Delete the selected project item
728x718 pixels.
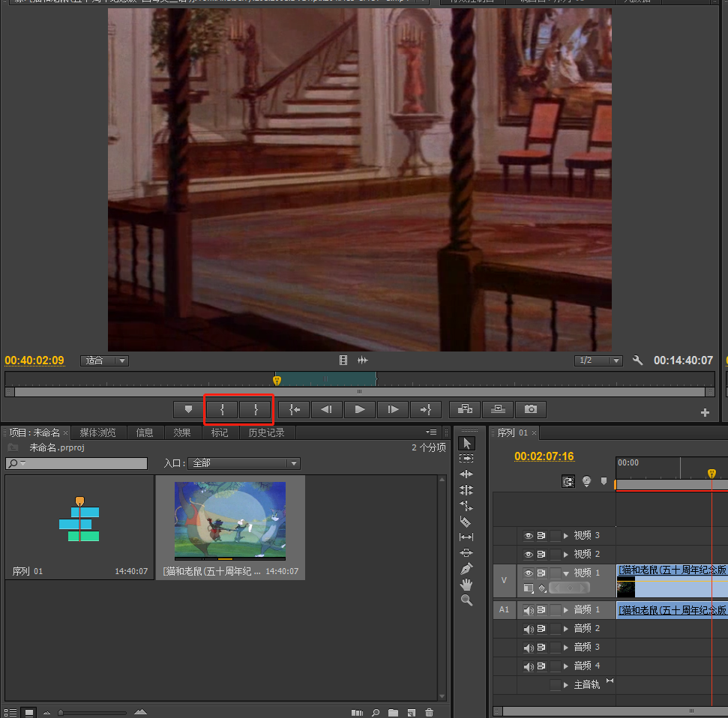tap(429, 713)
